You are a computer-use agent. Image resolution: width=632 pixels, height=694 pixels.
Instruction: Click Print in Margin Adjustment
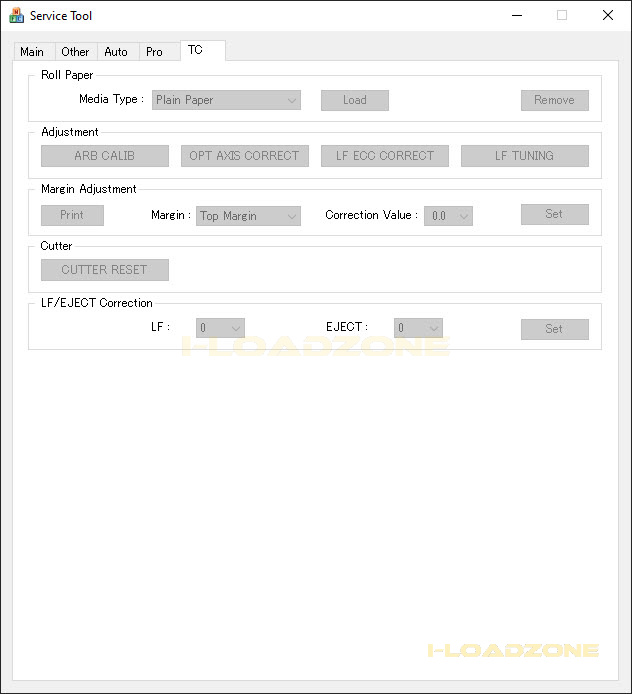[x=73, y=215]
